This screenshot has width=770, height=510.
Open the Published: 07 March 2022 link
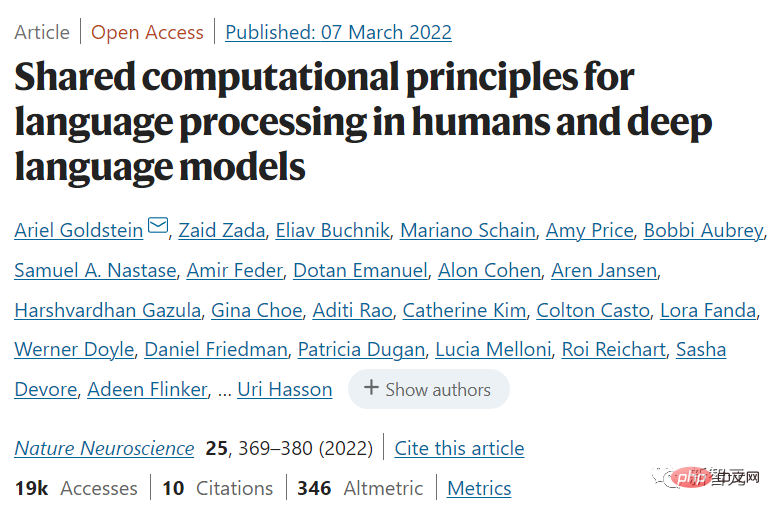[x=338, y=32]
